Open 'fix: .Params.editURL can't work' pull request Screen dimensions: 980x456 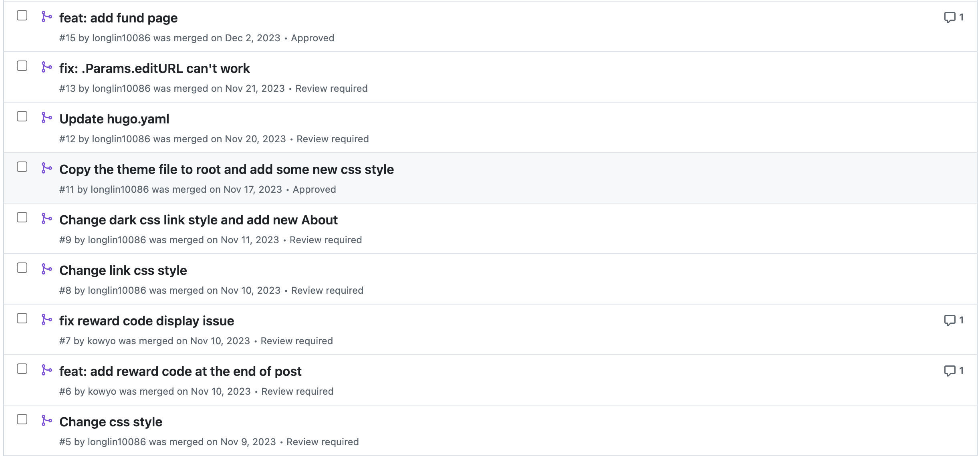154,69
